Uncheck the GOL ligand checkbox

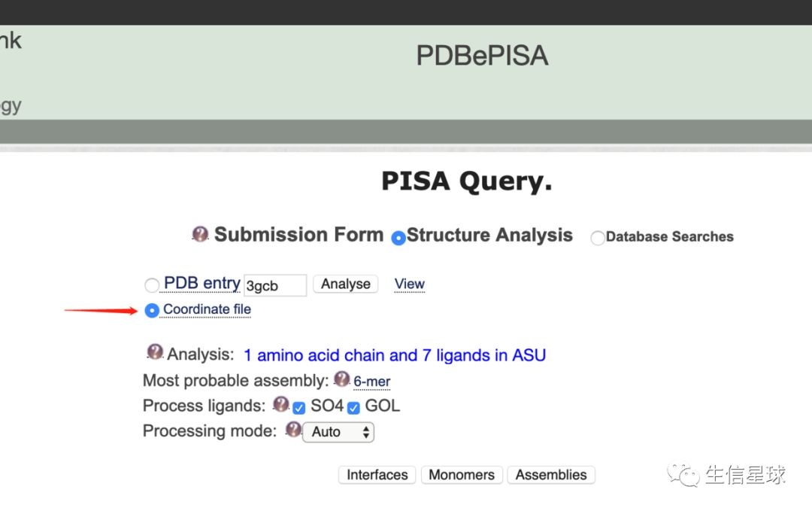point(353,408)
